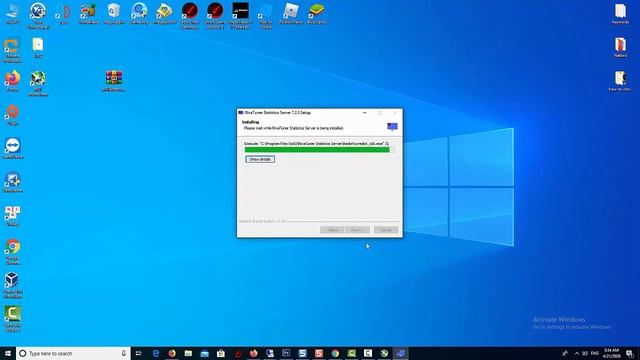This screenshot has width=640, height=360.
Task: Open the red gear desktop shortcut
Action: tap(13, 115)
